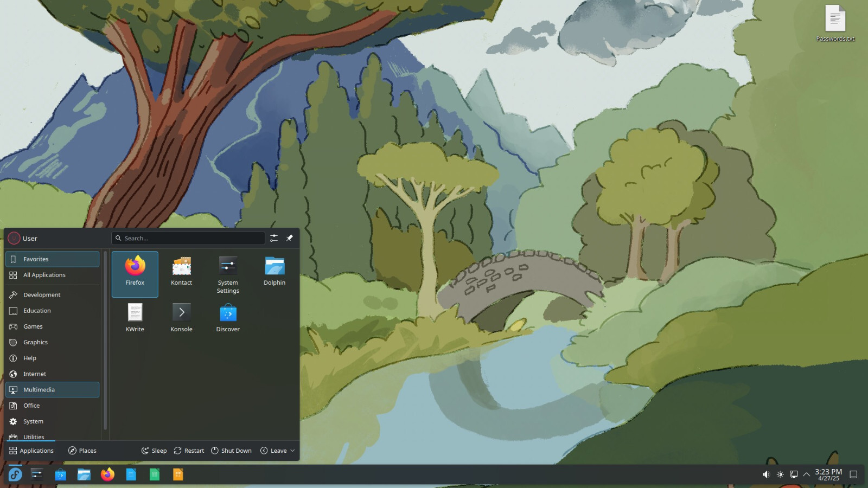Open the Internet category

click(x=53, y=374)
